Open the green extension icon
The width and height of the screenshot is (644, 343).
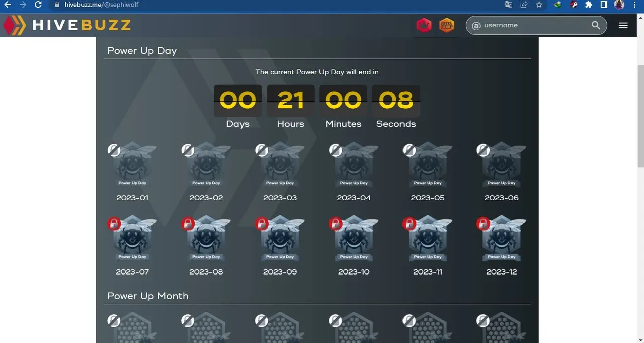[558, 5]
